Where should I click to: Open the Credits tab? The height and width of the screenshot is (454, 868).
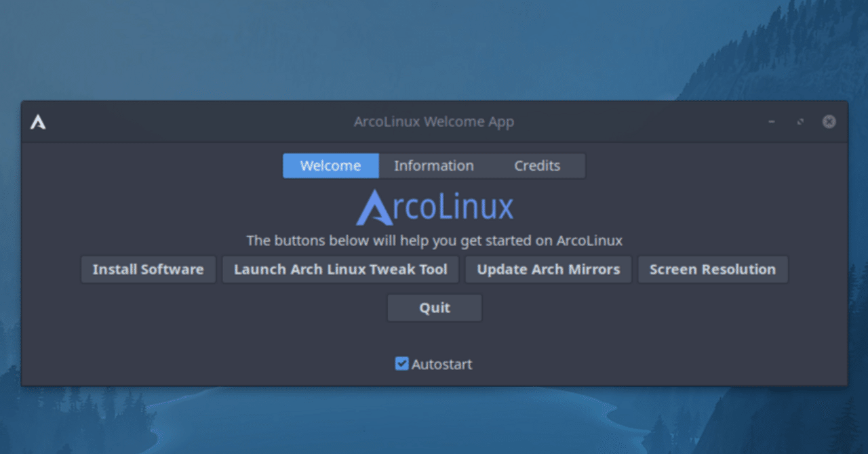537,165
